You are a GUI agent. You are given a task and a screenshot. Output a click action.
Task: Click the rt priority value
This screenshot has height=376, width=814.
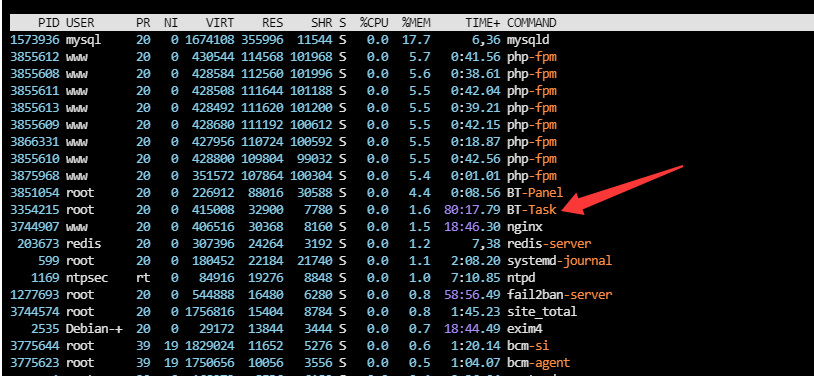(143, 278)
